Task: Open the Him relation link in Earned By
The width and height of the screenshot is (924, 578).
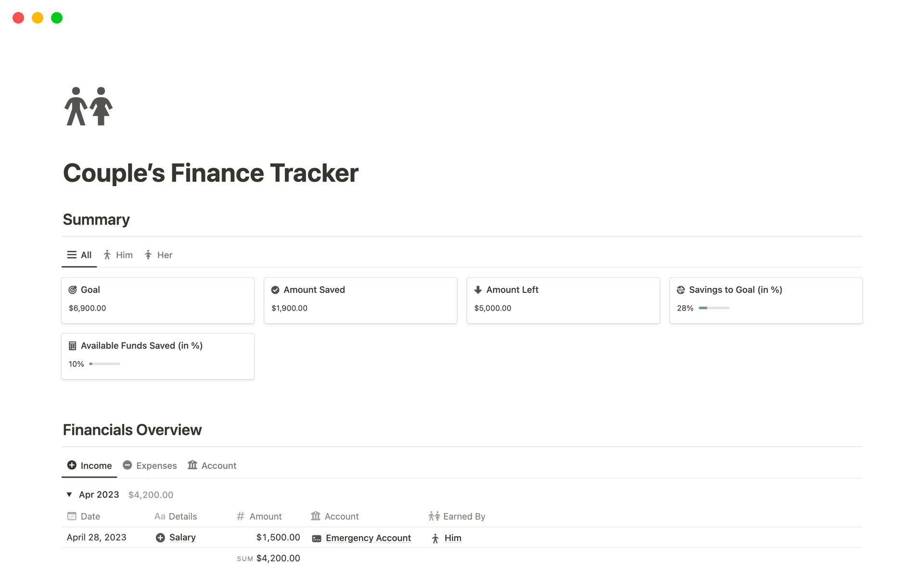Action: (x=453, y=538)
